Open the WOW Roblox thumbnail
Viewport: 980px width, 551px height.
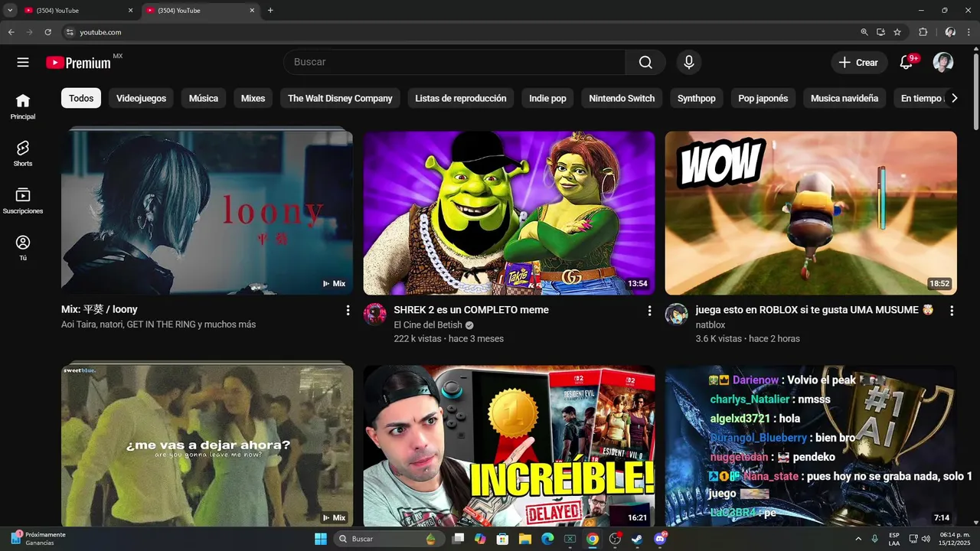[811, 213]
